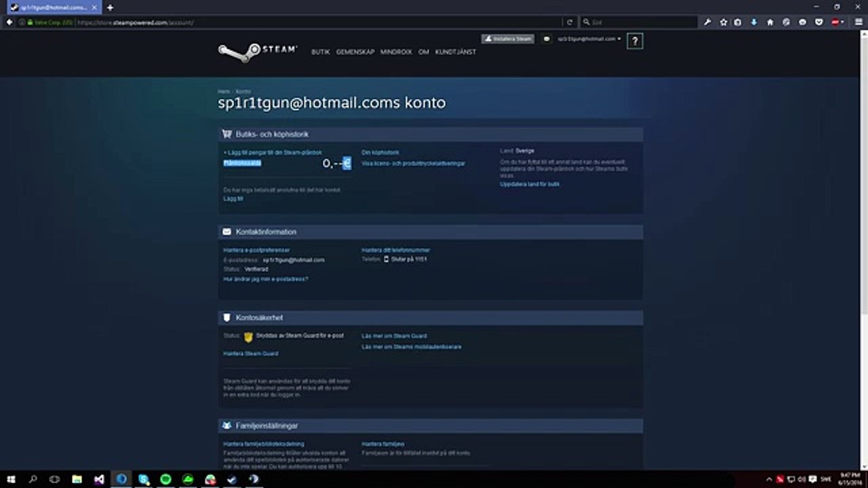
Task: Click the SWE language indicator
Action: (826, 479)
